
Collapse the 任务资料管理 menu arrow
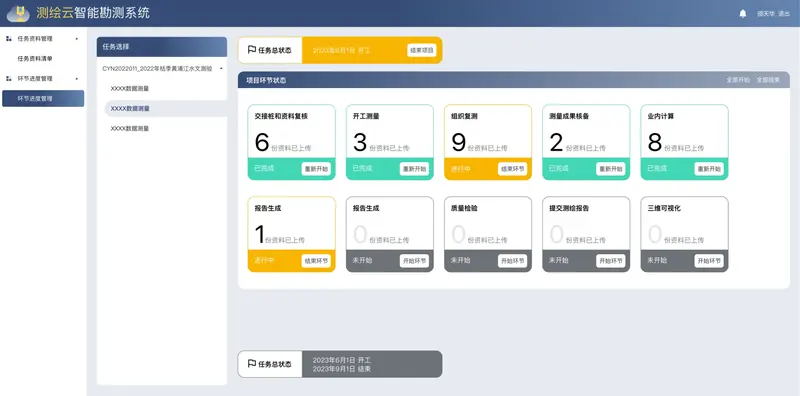pos(77,39)
